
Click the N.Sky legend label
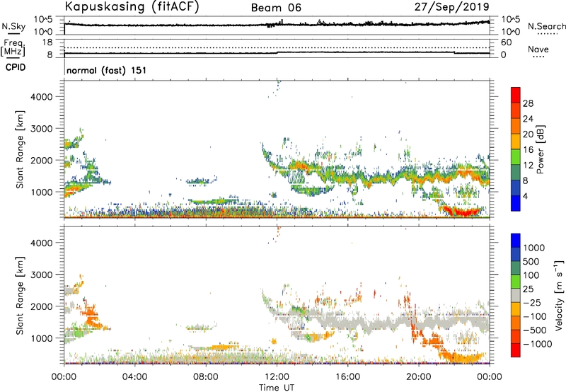click(13, 26)
